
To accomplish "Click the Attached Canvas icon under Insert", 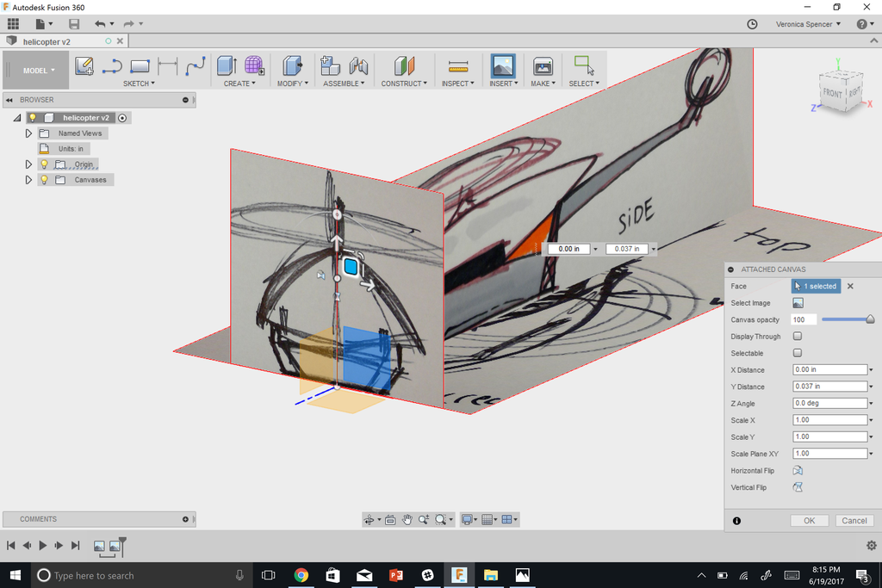I will point(503,65).
